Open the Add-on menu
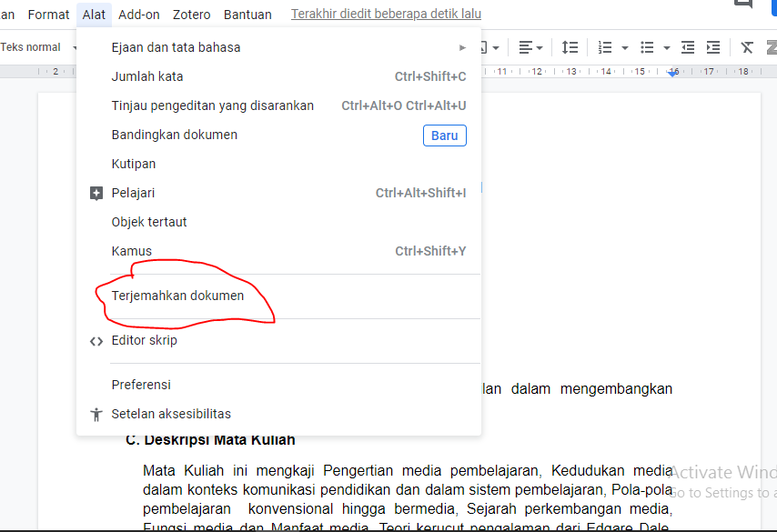This screenshot has height=532, width=777. tap(138, 15)
